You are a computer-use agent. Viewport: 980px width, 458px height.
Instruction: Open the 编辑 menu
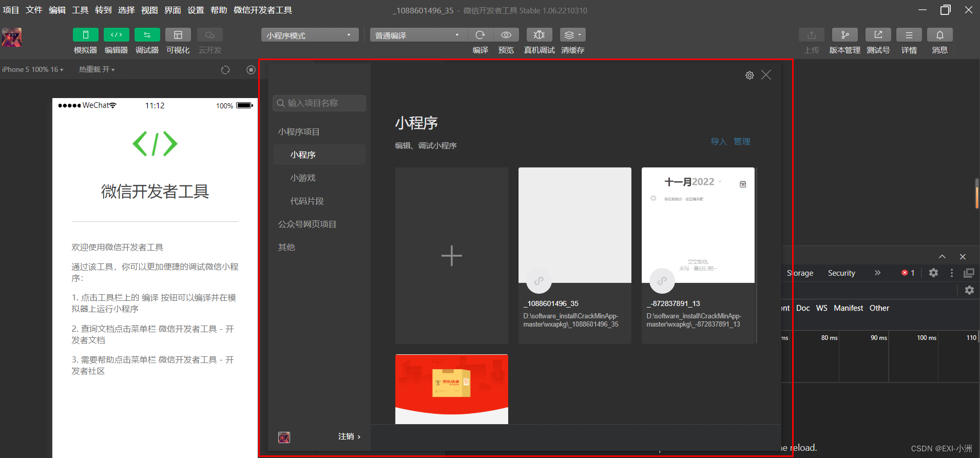click(x=57, y=10)
